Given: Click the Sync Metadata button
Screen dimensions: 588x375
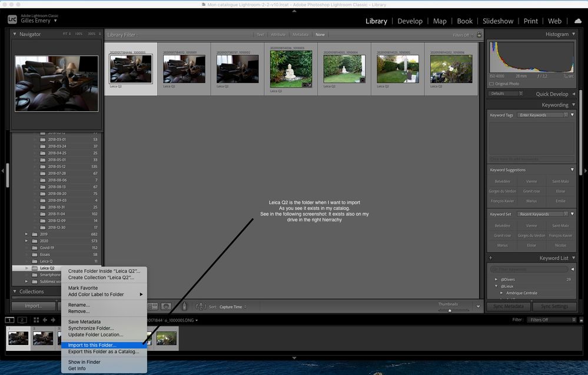Looking at the screenshot, I should pyautogui.click(x=508, y=306).
